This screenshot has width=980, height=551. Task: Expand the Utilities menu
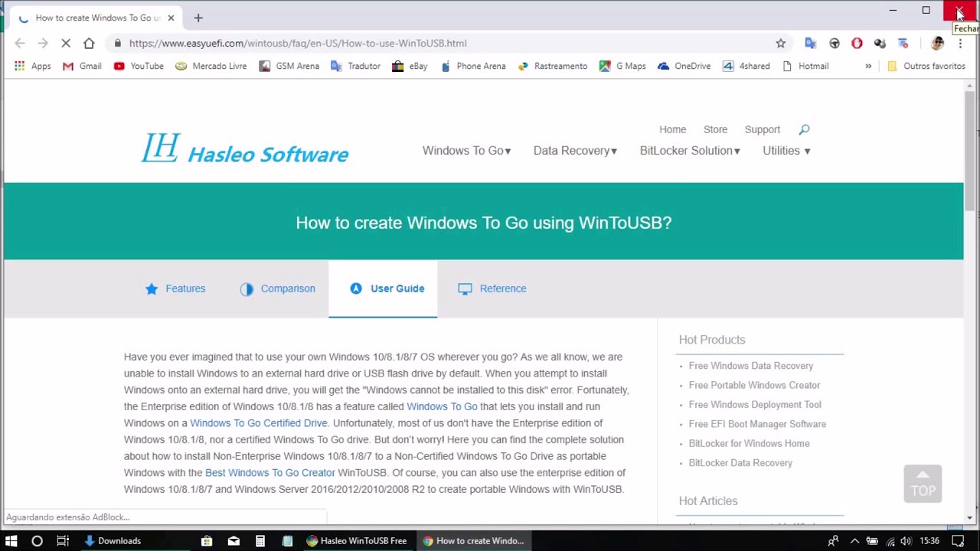pos(786,151)
